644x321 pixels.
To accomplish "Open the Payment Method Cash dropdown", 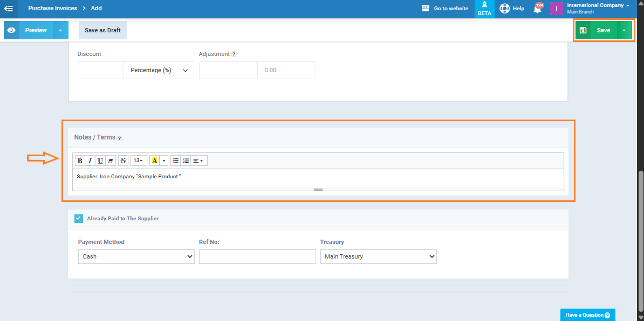I will [136, 257].
